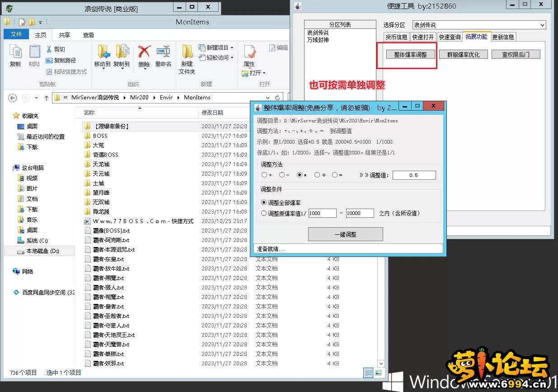
Task: Switch to large icons view button
Action: (x=378, y=373)
